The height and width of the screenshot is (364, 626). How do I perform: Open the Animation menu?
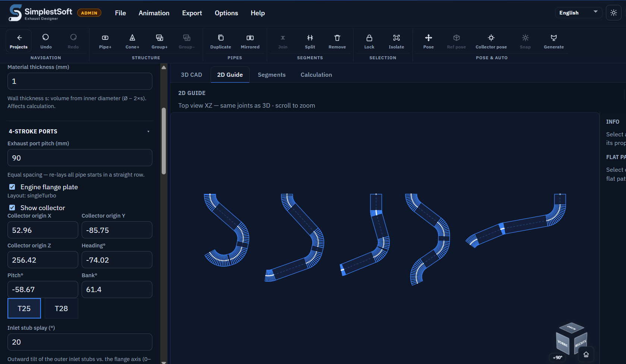[x=154, y=13]
